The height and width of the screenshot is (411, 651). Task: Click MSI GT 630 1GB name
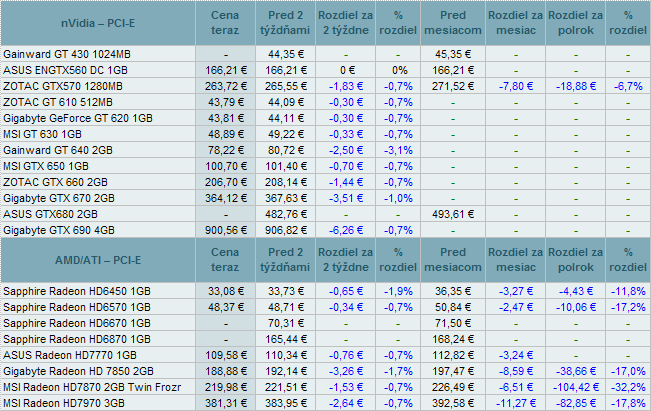(42, 134)
